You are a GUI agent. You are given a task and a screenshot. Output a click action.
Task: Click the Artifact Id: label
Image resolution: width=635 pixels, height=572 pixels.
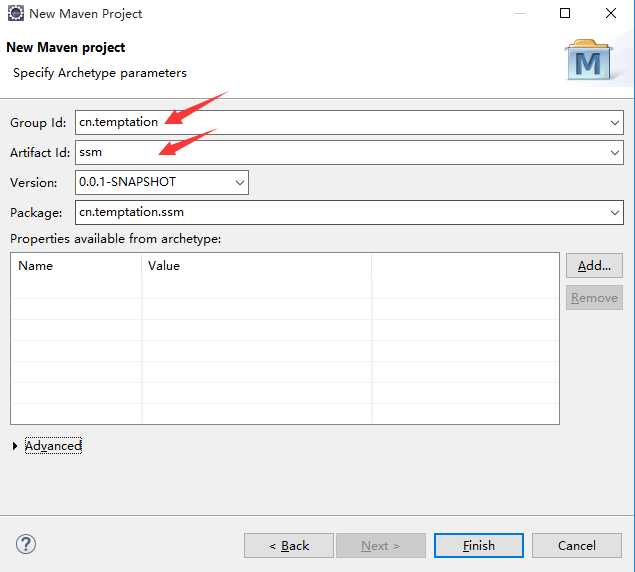[40, 153]
